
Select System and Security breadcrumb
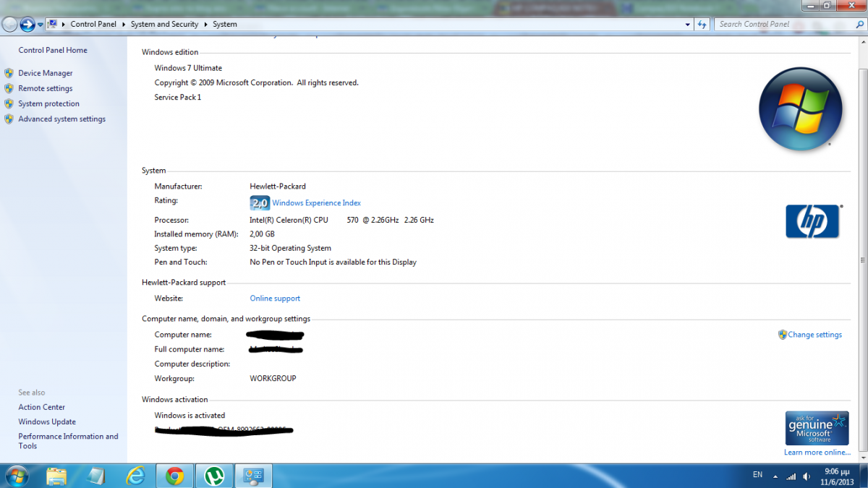pyautogui.click(x=164, y=24)
